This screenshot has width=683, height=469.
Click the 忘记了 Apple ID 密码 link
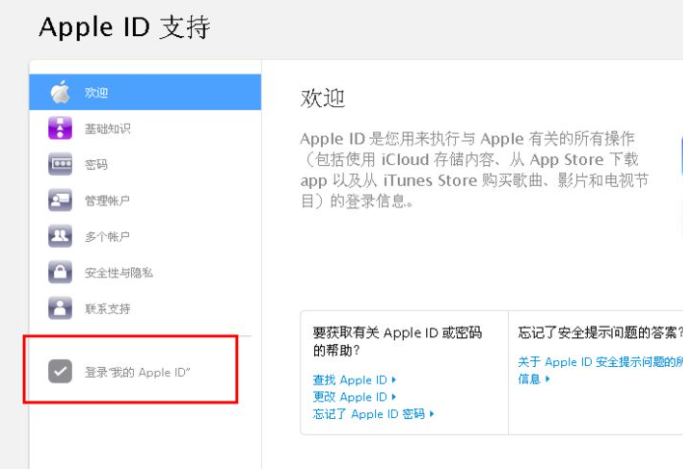coord(369,414)
